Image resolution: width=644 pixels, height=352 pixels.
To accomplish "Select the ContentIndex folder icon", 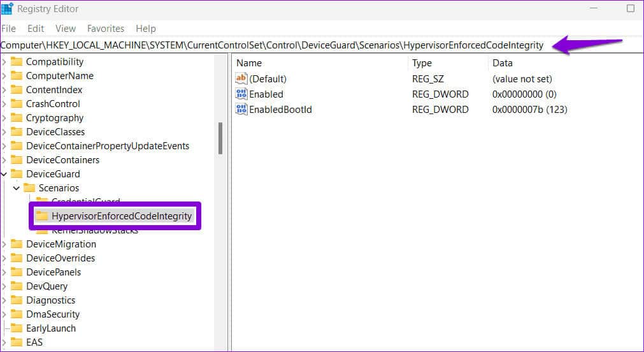I will pyautogui.click(x=17, y=90).
